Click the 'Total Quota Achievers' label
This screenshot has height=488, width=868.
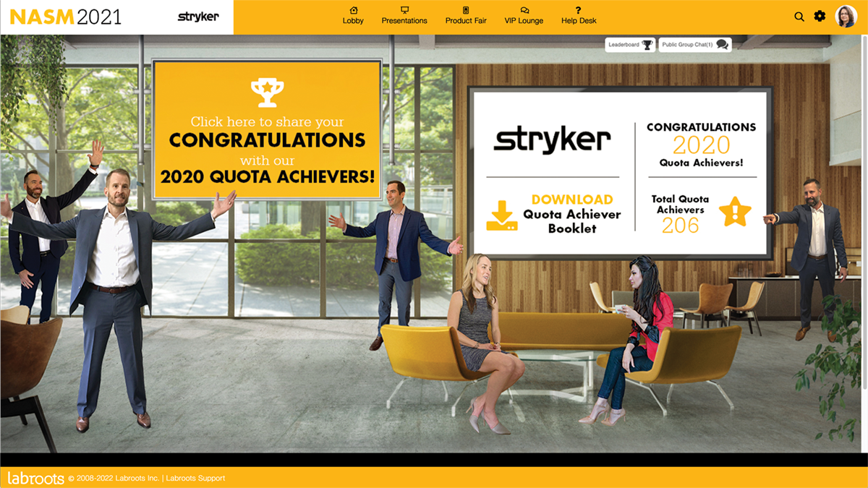pyautogui.click(x=680, y=205)
